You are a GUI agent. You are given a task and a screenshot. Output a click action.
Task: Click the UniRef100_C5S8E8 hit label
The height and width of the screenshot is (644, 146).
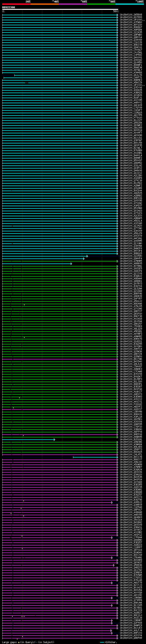[x=131, y=326]
